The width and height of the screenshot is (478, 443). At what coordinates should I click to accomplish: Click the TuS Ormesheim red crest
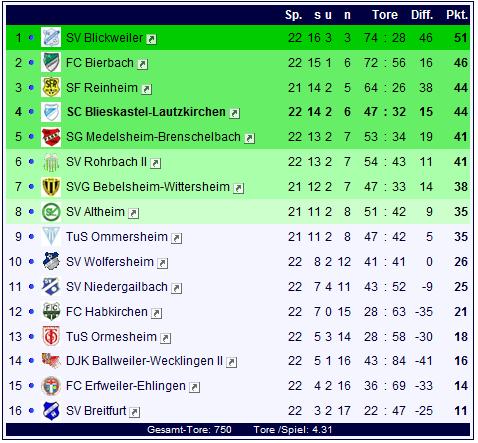[x=51, y=336]
